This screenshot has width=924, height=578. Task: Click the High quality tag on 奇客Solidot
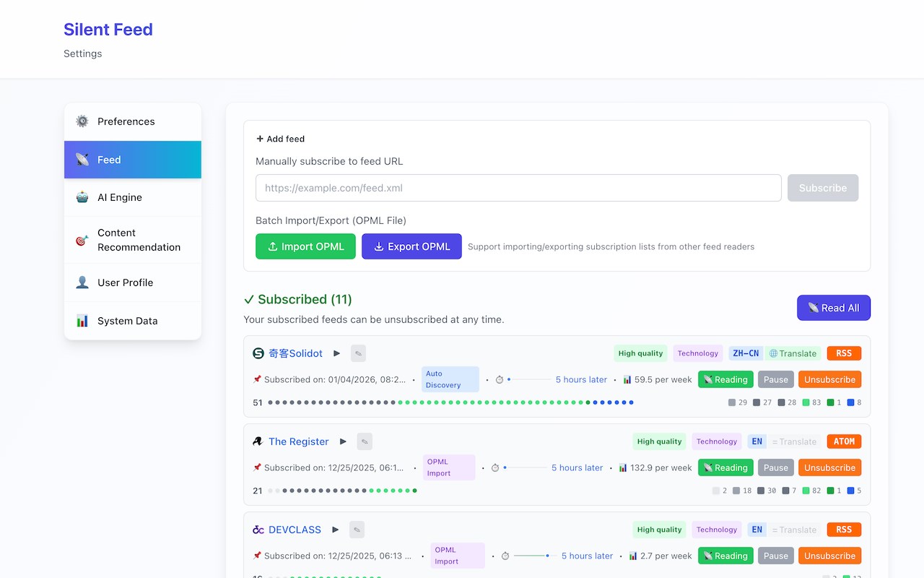(x=640, y=353)
